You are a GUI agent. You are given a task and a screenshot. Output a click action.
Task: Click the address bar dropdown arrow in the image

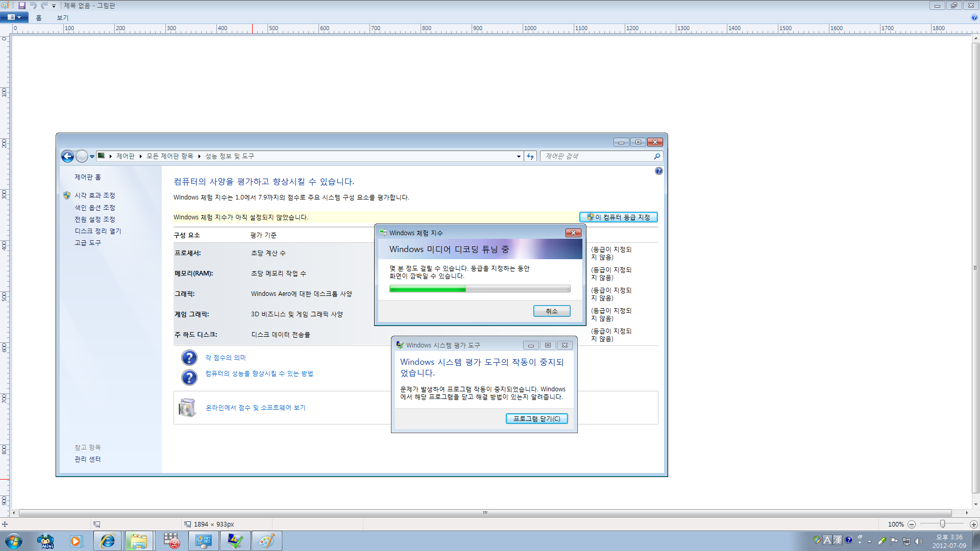click(519, 157)
